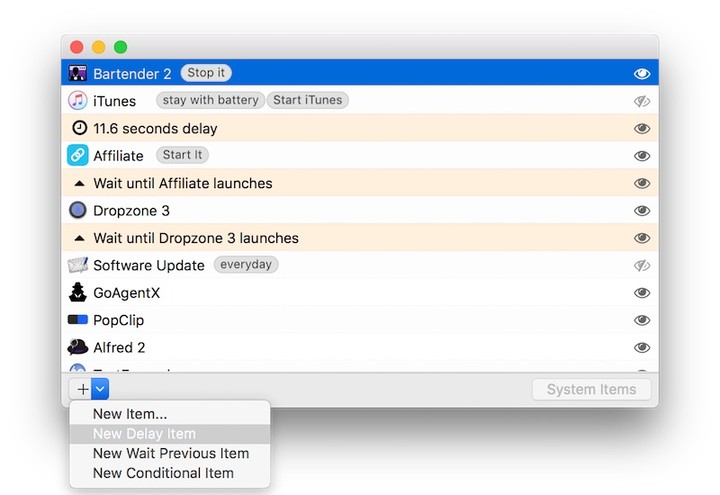Screen dimensions: 720x495
Task: Select New Delay Item from menu
Action: (x=144, y=434)
